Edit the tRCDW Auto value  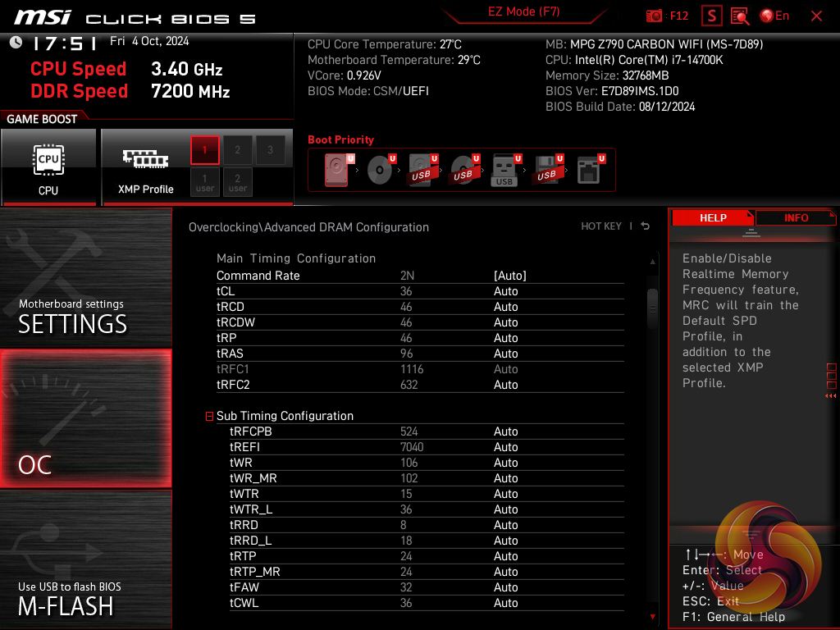tap(505, 322)
